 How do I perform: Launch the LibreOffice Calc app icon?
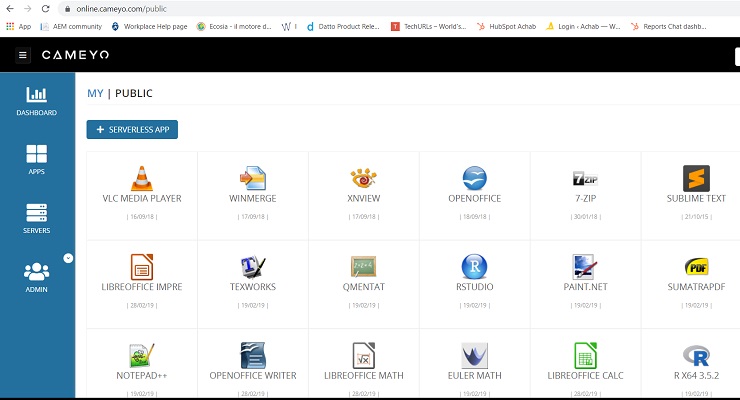(x=585, y=354)
